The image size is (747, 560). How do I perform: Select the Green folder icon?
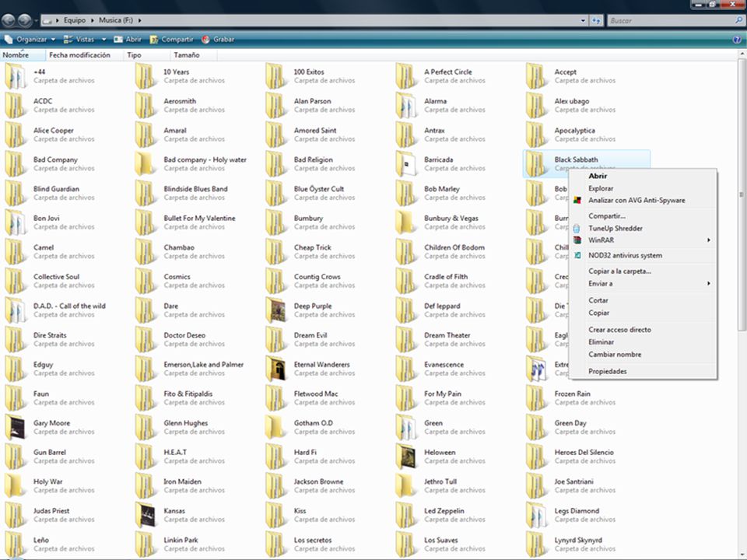[x=406, y=428]
